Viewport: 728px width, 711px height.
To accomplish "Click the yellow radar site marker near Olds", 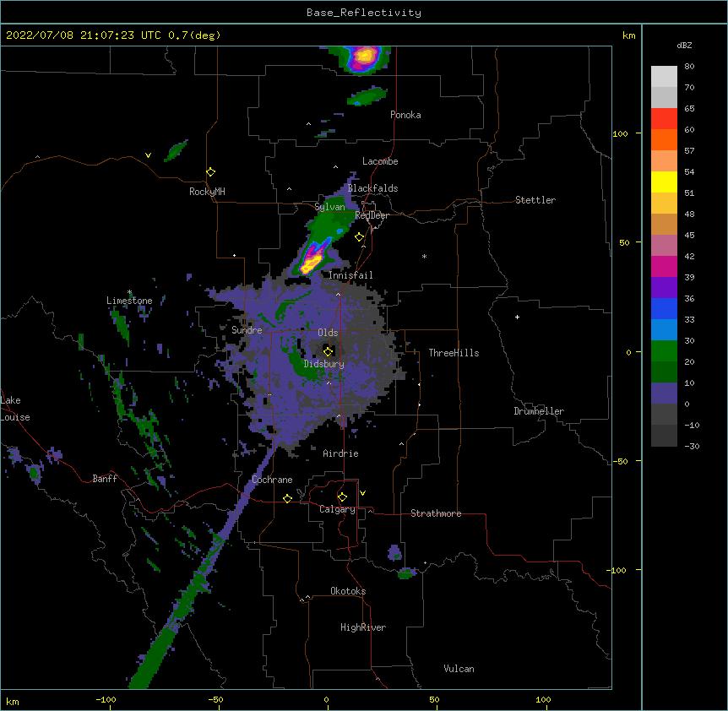I will [328, 351].
